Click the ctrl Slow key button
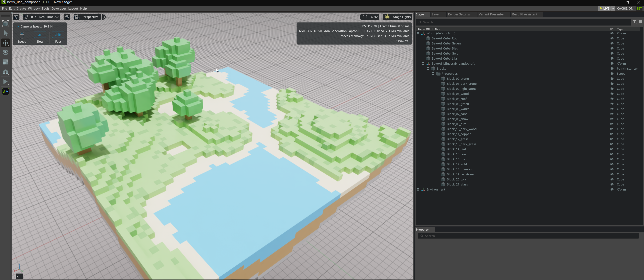 [40, 35]
